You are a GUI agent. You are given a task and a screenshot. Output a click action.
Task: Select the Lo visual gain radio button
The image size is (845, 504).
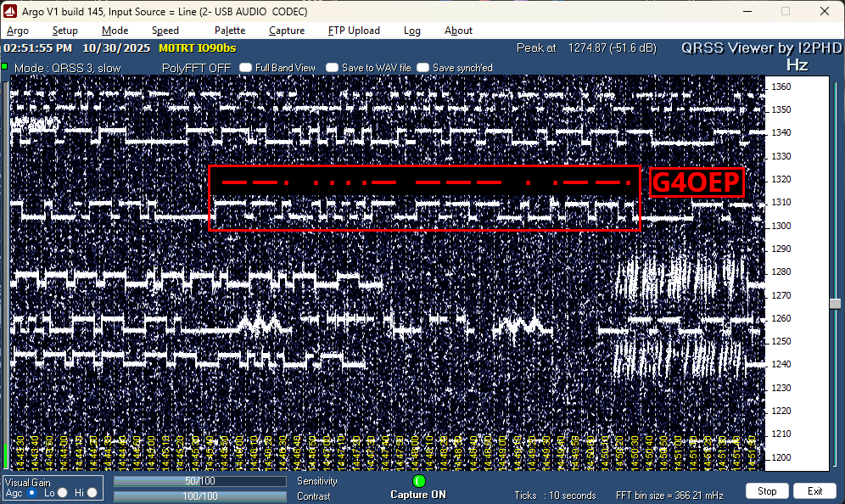click(x=63, y=493)
